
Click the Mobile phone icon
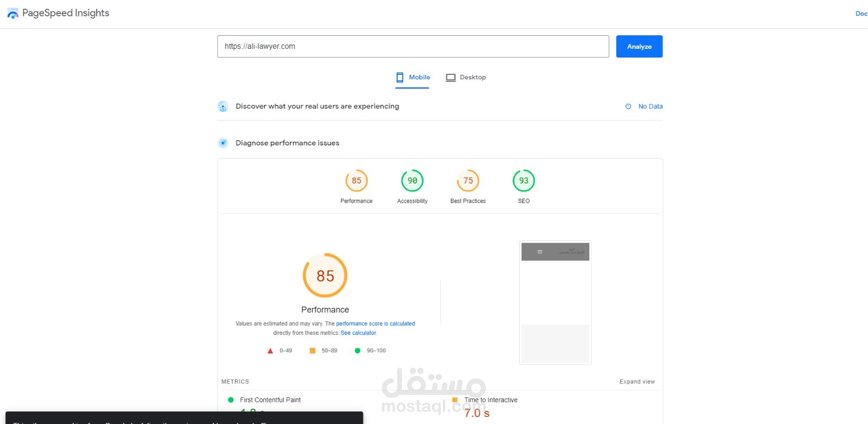click(x=400, y=77)
